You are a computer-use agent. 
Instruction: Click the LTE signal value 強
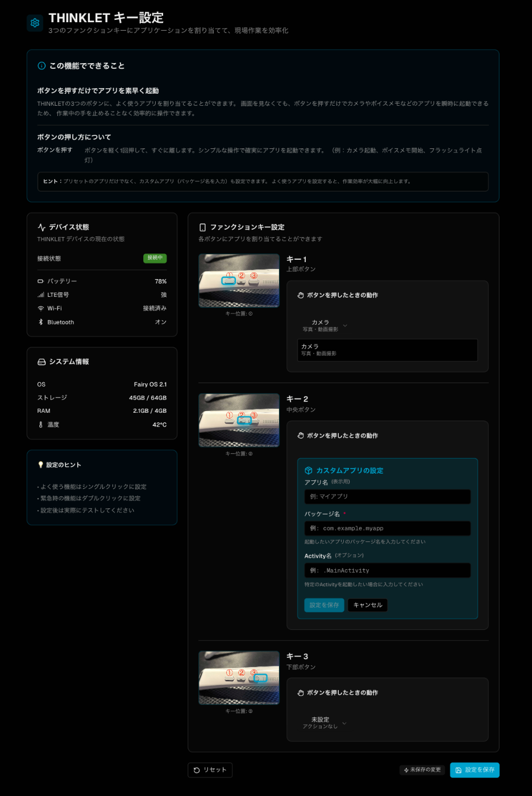pyautogui.click(x=164, y=295)
